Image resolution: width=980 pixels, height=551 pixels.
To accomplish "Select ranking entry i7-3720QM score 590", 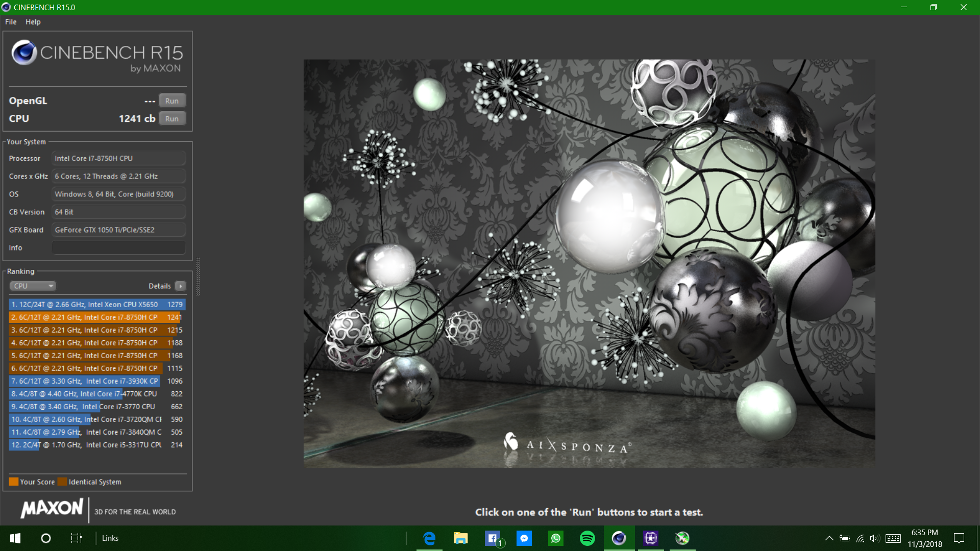I will tap(97, 419).
